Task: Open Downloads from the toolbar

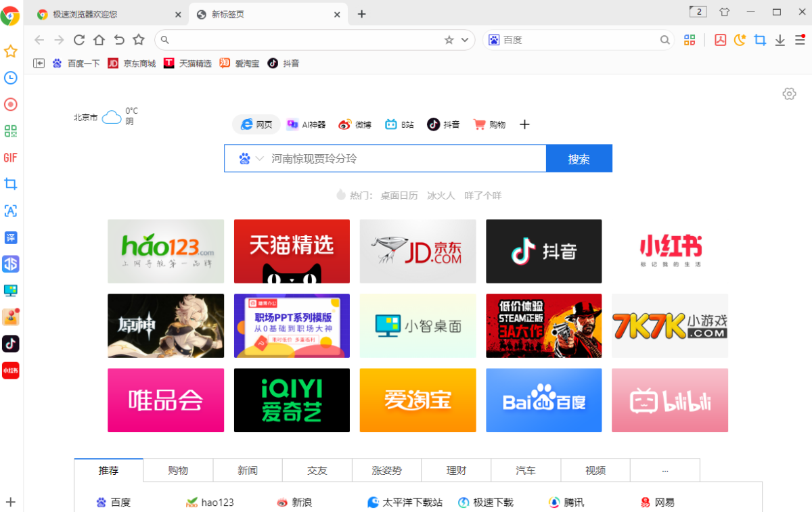Action: click(x=780, y=40)
